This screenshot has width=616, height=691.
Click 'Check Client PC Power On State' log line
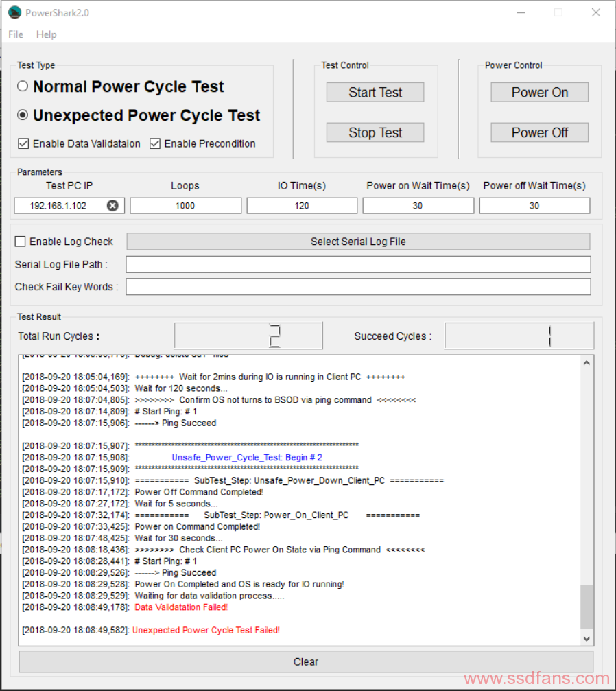[x=280, y=550]
